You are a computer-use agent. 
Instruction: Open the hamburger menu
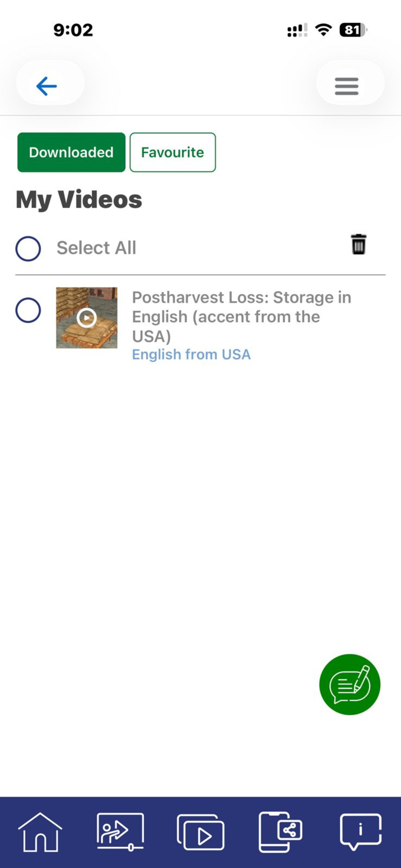346,86
